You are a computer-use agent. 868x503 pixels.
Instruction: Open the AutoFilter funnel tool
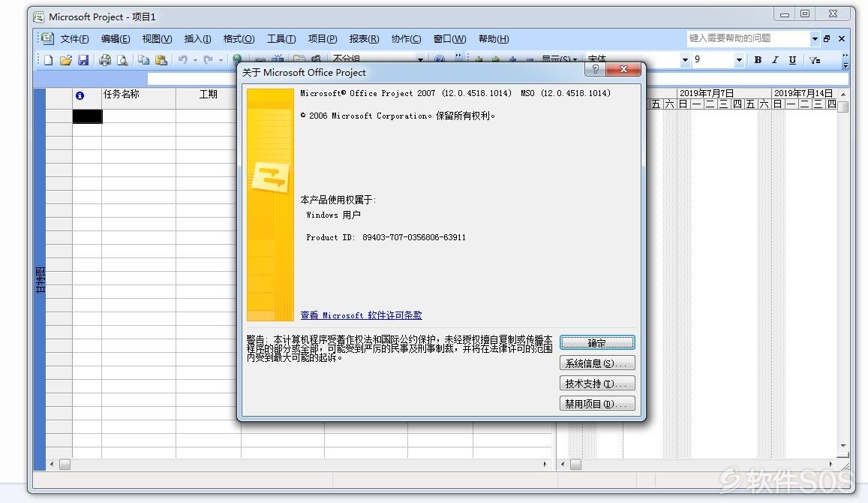pyautogui.click(x=814, y=60)
